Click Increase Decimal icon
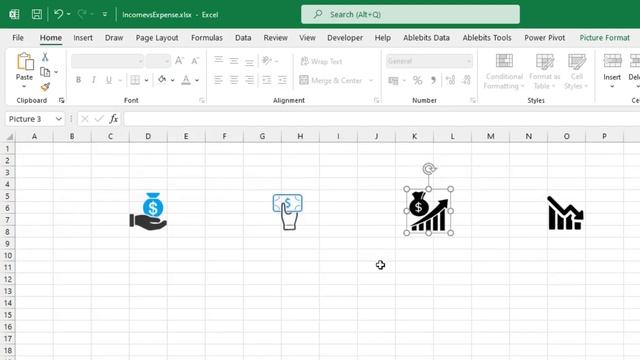The image size is (640, 360). pos(450,80)
